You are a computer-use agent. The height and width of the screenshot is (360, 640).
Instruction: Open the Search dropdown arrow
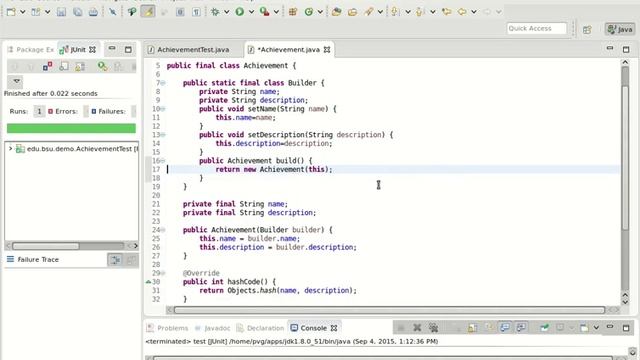click(380, 12)
